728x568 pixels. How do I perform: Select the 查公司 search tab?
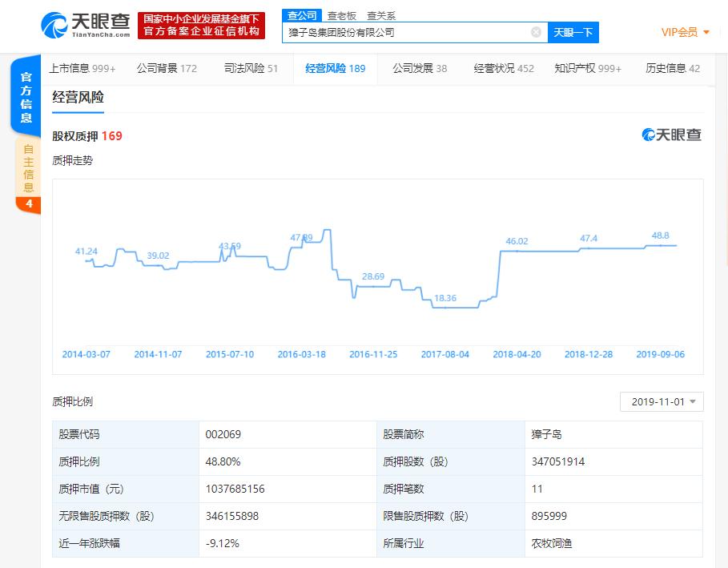click(x=302, y=15)
